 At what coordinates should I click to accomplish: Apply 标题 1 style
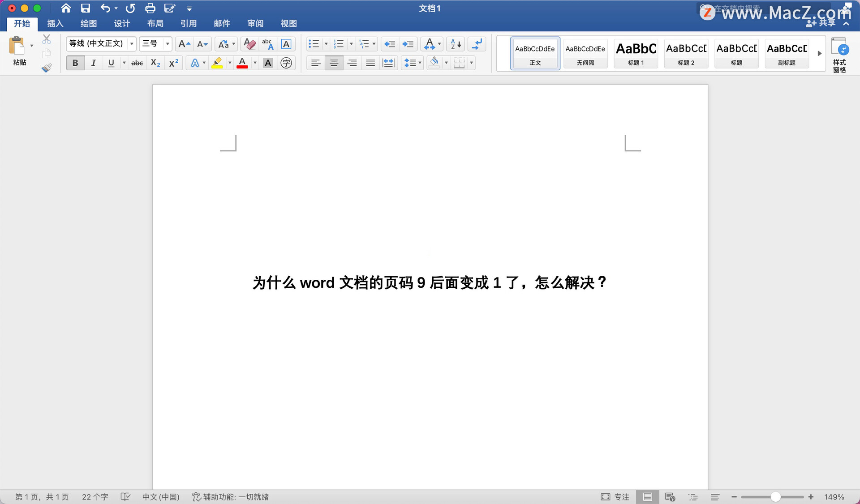pos(636,53)
